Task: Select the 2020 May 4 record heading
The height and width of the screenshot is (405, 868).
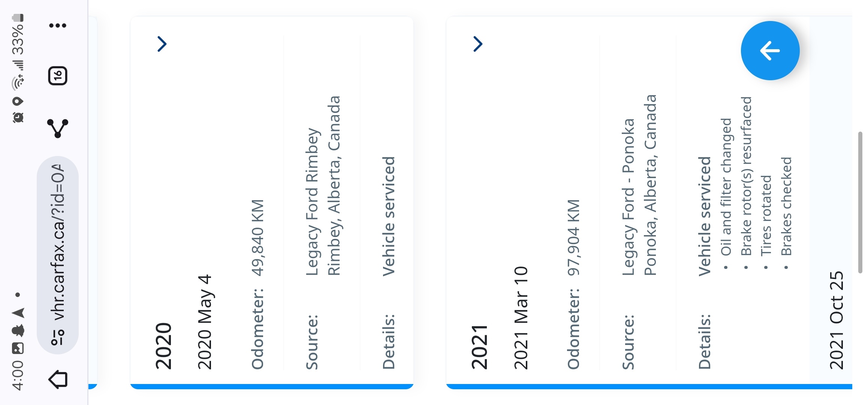Action: tap(205, 322)
